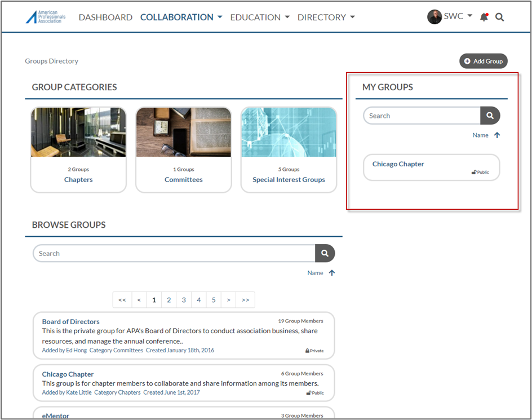Click the Groups Directory breadcrumb text
The width and height of the screenshot is (532, 420).
[x=52, y=61]
